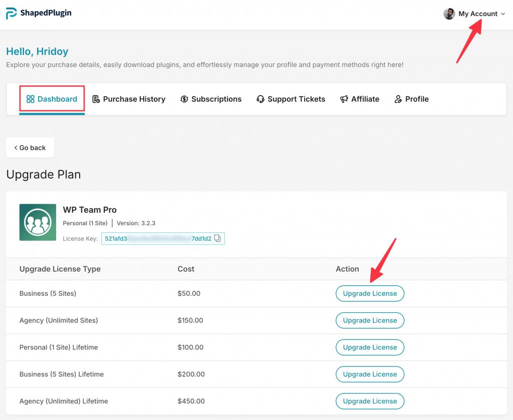The image size is (513, 420).
Task: Click the 'Upgrade License Type' column header
Action: click(x=60, y=269)
